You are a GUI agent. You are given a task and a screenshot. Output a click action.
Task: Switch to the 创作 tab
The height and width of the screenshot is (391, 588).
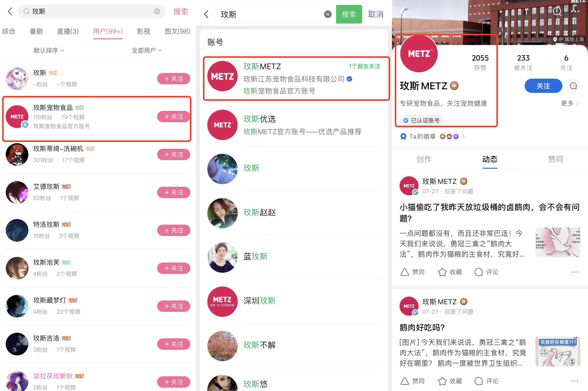(424, 159)
